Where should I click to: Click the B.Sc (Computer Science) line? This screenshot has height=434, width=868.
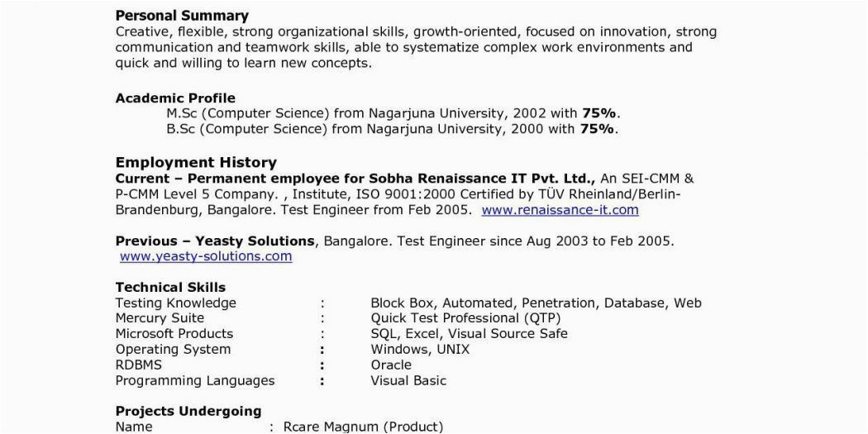tap(392, 129)
